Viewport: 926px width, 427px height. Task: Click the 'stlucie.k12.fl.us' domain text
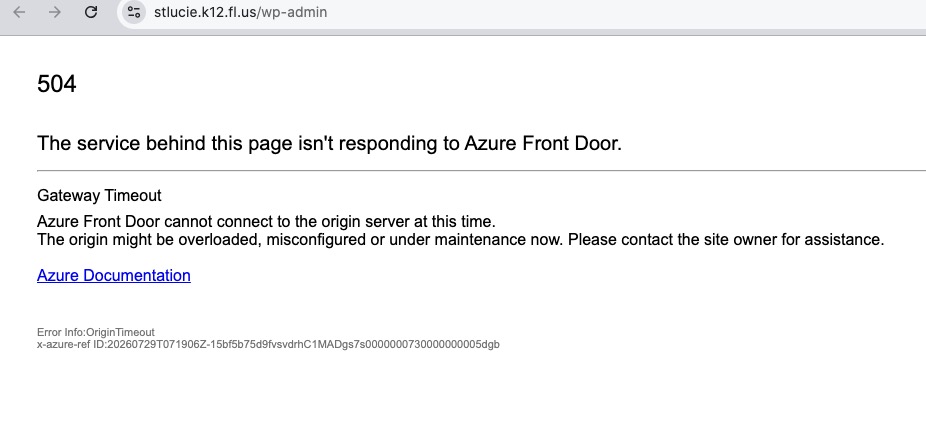205,12
